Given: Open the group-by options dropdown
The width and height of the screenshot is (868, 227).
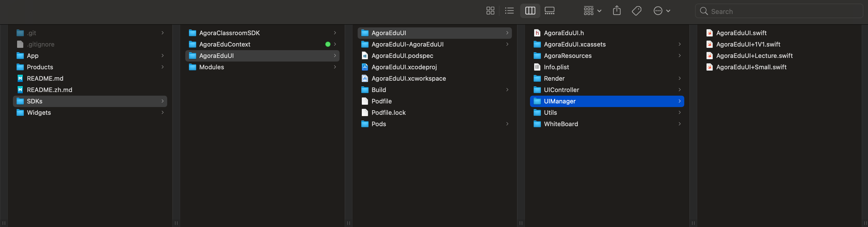Looking at the screenshot, I should pyautogui.click(x=592, y=11).
